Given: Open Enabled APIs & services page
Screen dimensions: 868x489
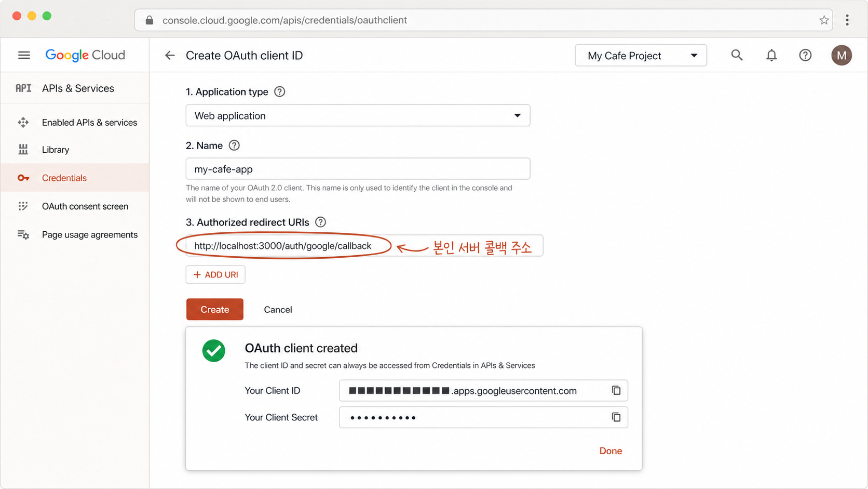Looking at the screenshot, I should point(75,123).
